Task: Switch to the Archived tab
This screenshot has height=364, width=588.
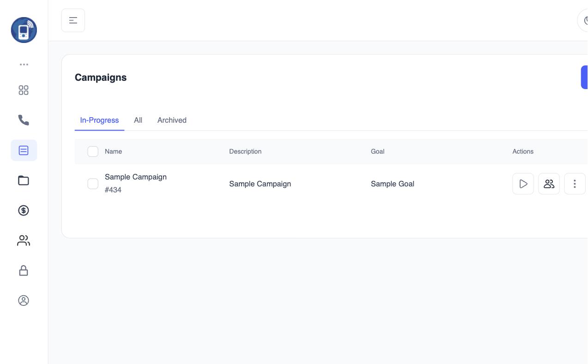Action: (x=172, y=120)
